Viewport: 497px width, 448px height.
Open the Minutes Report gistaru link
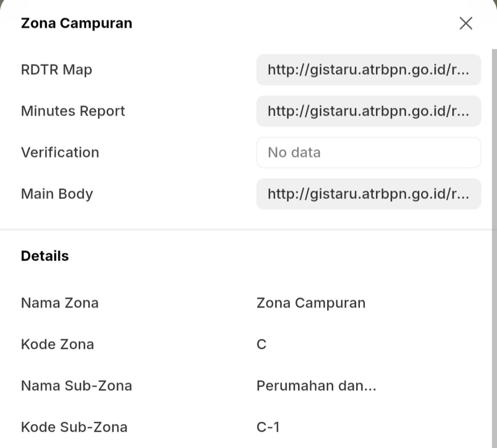click(x=369, y=111)
